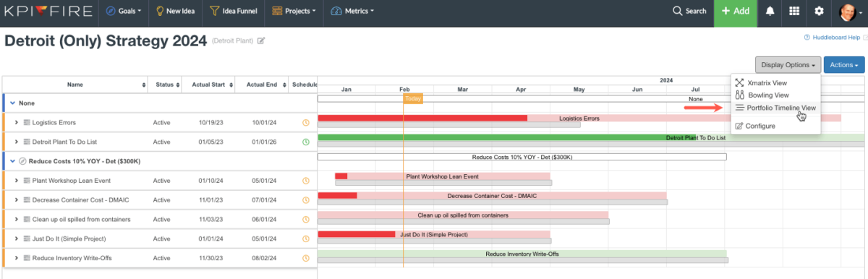Click schedule clock for Decrease Container Cost
The image size is (868, 279).
click(x=305, y=200)
